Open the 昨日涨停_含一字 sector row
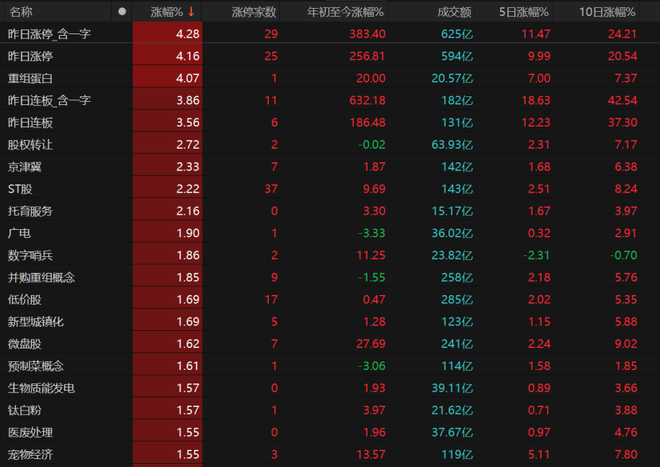 [x=47, y=34]
